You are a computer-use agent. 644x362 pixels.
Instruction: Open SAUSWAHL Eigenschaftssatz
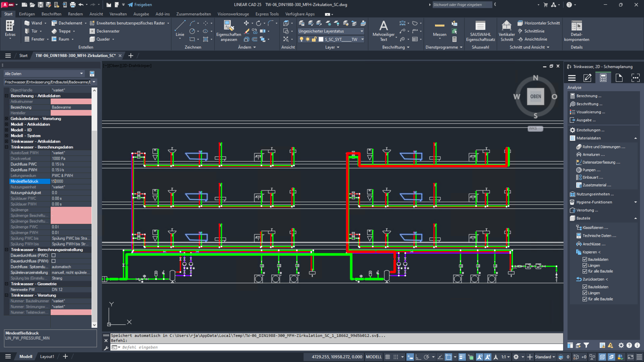pyautogui.click(x=480, y=31)
